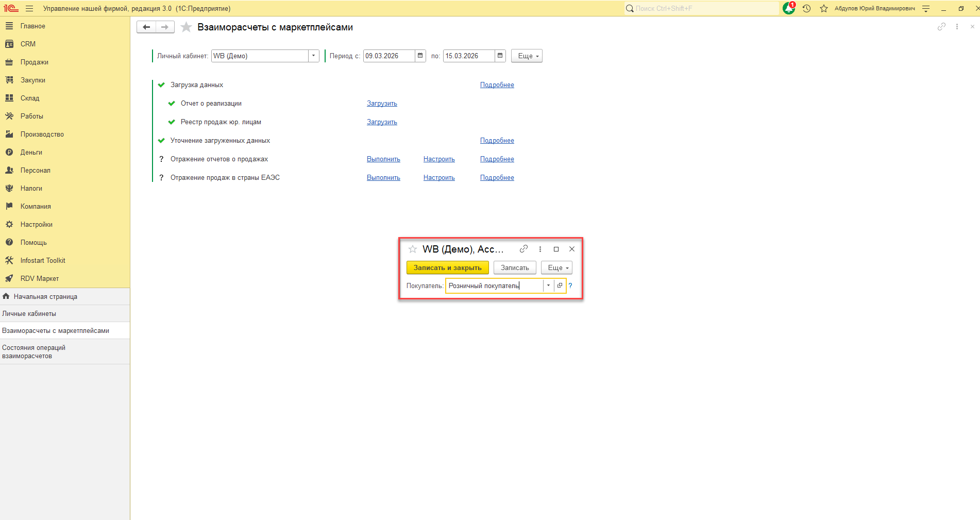Open Главное section in sidebar
This screenshot has height=520, width=980.
pos(65,26)
